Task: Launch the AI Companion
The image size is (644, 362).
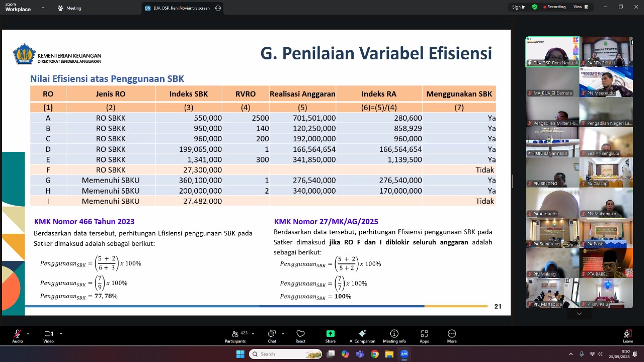Action: (x=362, y=335)
